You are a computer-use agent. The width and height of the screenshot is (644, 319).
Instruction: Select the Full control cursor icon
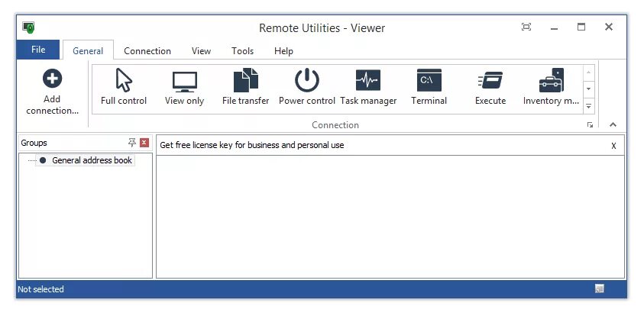(x=124, y=80)
